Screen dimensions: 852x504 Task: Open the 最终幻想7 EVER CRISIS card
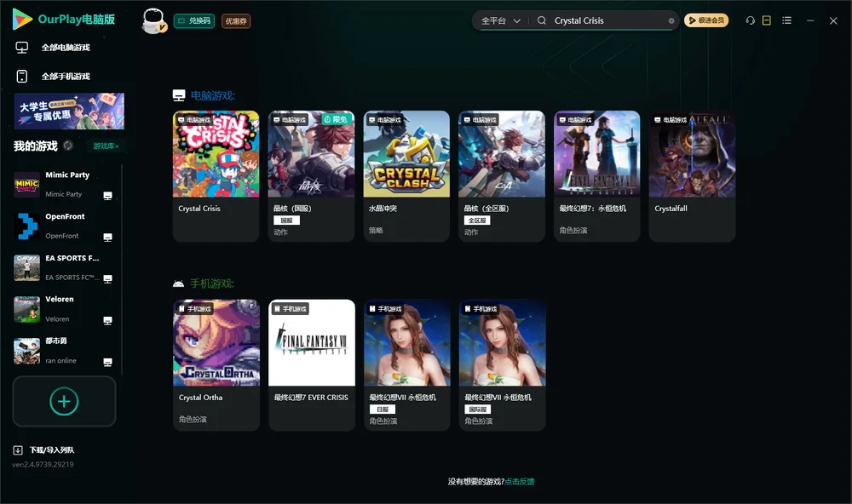(312, 365)
